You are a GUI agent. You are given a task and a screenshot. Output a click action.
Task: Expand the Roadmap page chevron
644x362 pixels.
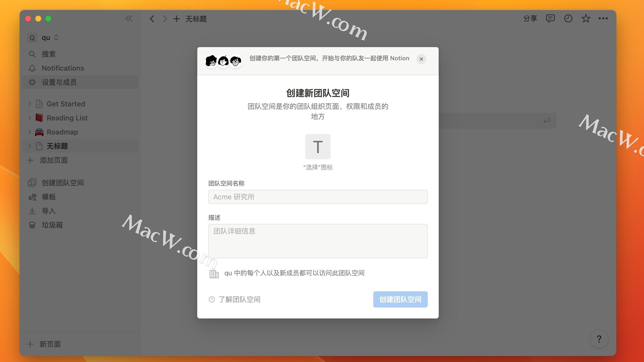[x=30, y=132]
